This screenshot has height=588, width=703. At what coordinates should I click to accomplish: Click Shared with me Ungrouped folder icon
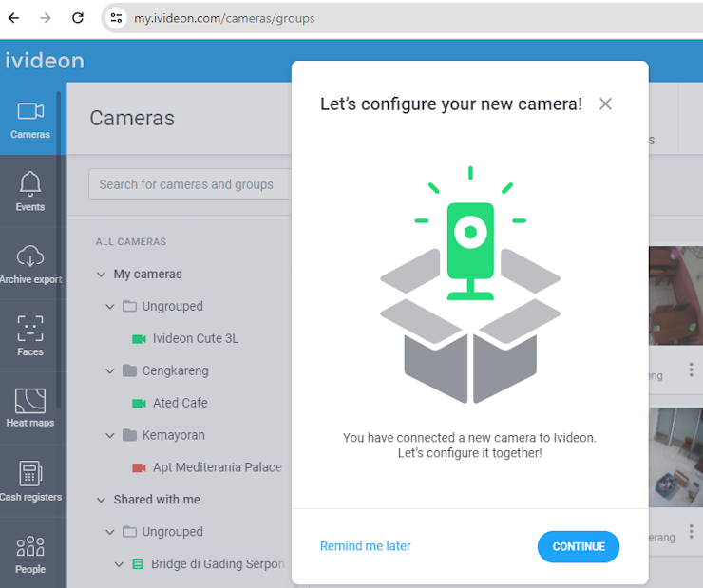click(129, 532)
